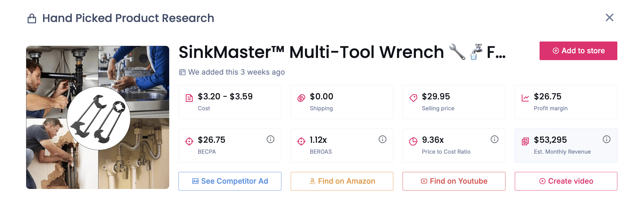The image size is (644, 197).
Task: Close the Hand Picked Product Research panel
Action: 610,18
